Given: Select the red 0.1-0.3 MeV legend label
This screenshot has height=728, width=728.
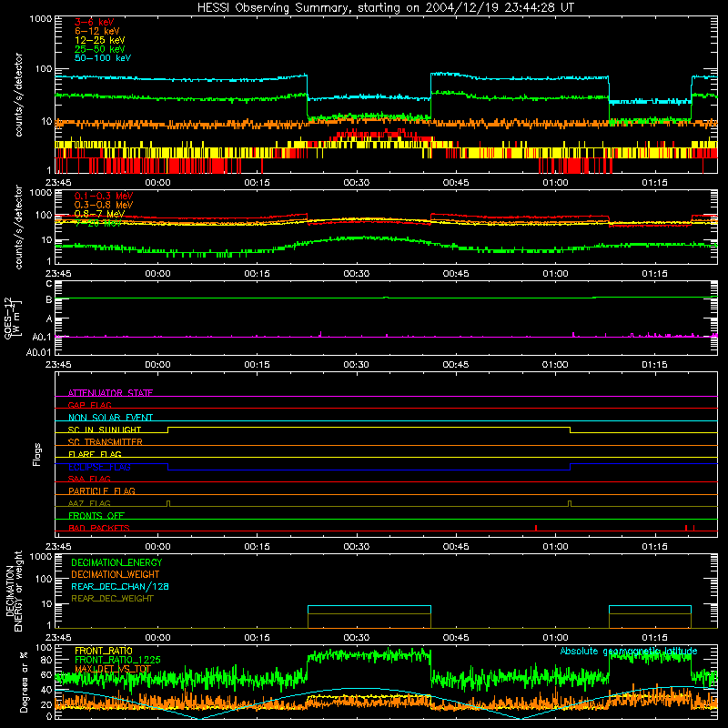Looking at the screenshot, I should [x=104, y=196].
